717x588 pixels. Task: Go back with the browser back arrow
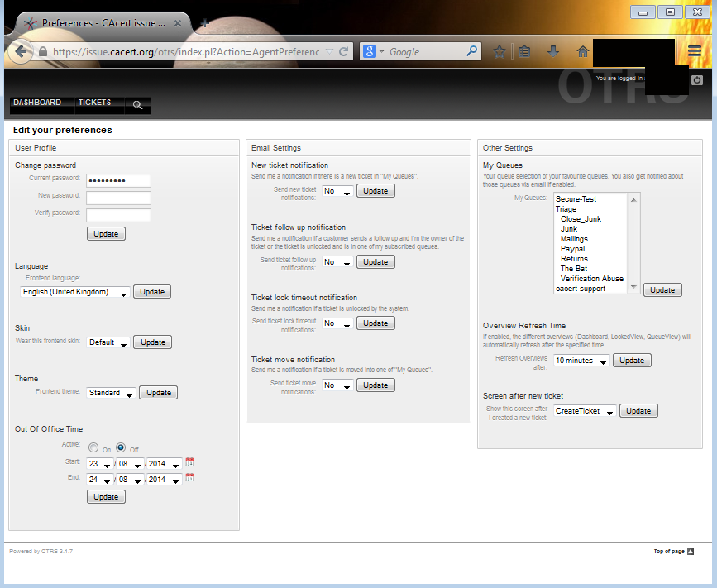click(x=20, y=51)
